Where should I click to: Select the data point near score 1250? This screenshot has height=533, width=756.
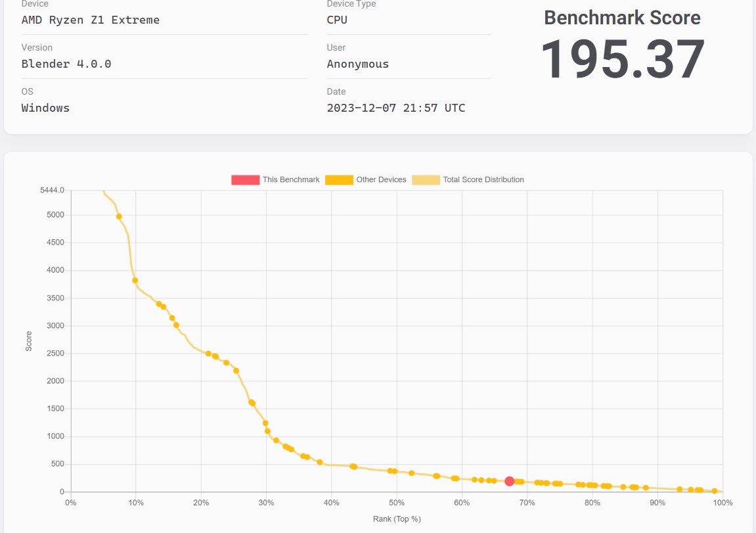tap(265, 423)
